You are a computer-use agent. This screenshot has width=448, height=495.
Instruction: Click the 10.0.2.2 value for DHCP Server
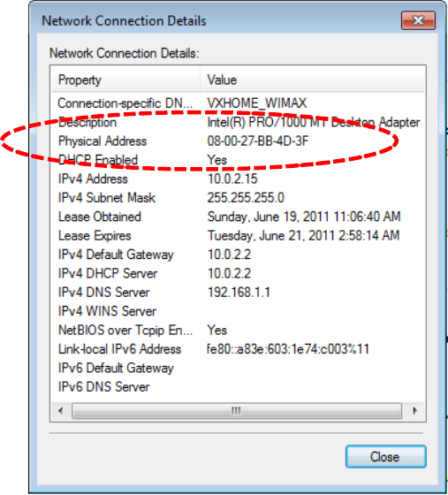pos(229,274)
